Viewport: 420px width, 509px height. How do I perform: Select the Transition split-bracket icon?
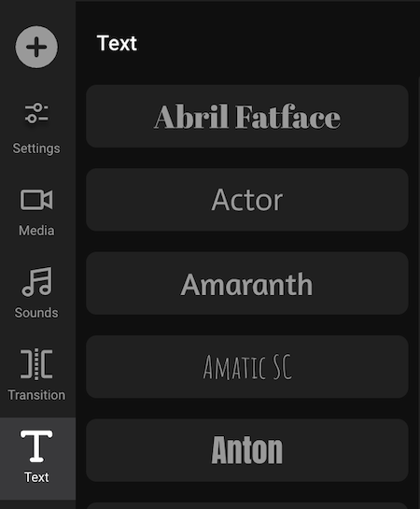(36, 364)
